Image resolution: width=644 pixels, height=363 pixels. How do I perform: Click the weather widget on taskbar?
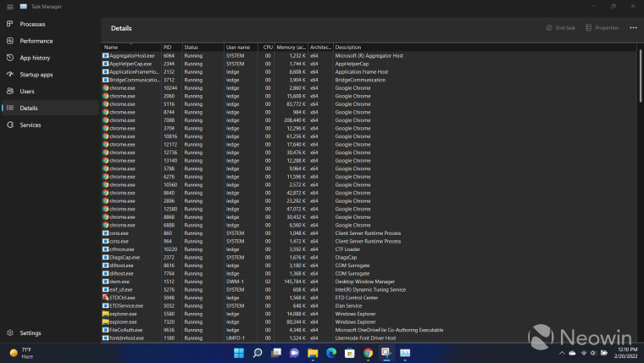tap(21, 353)
